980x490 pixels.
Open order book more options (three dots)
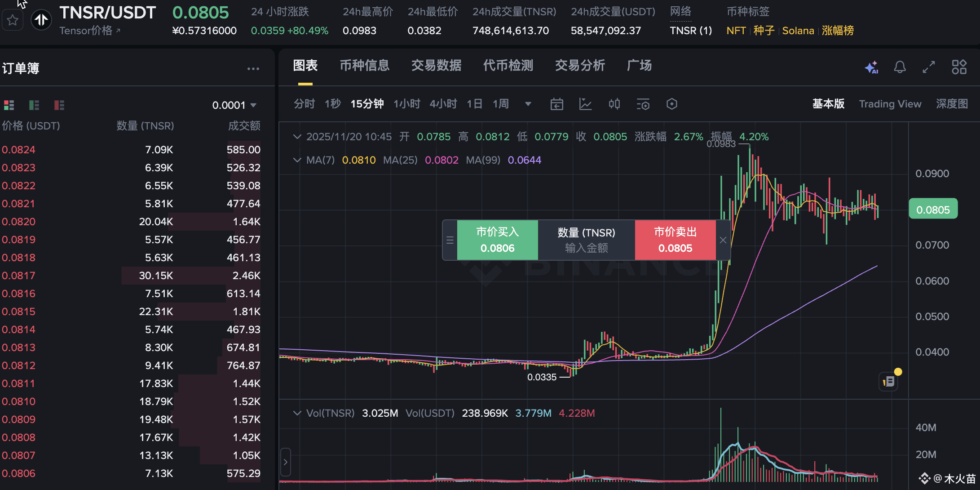253,69
